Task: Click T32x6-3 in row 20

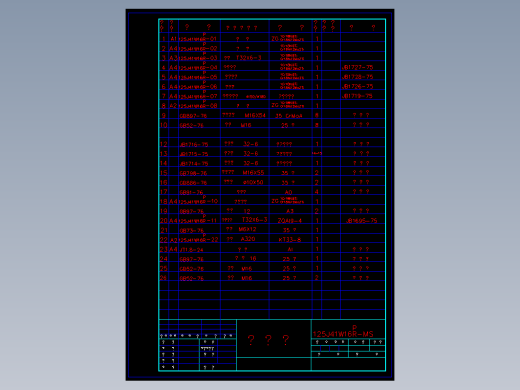Action: click(x=254, y=220)
